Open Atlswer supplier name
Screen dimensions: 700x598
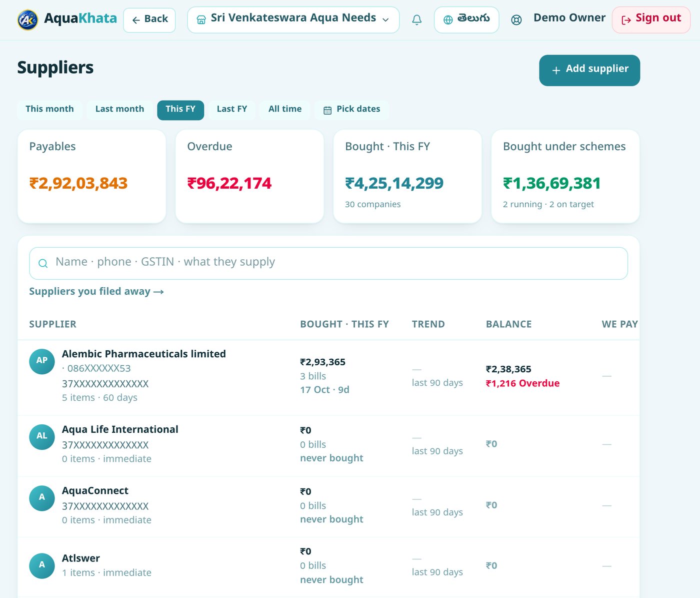point(81,558)
